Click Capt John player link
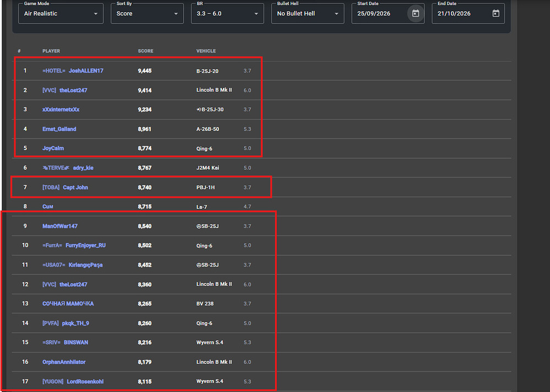Image resolution: width=550 pixels, height=392 pixels. pos(75,187)
